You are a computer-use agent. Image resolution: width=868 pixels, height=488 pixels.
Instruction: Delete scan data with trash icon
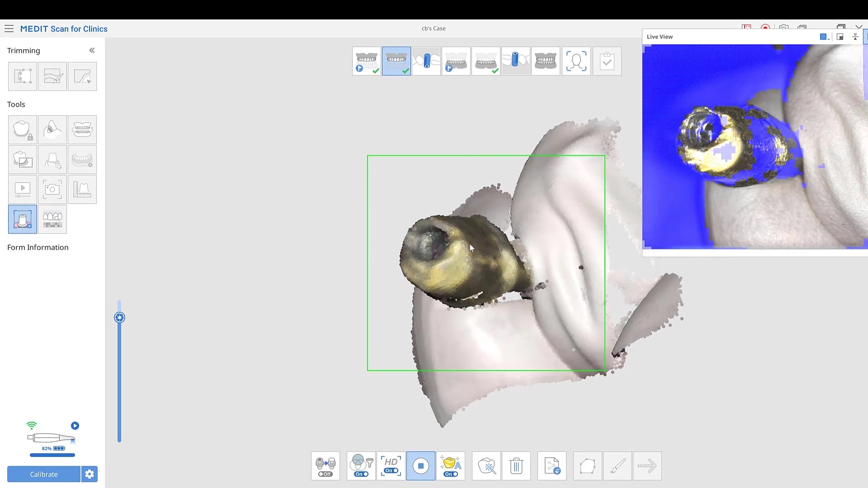pyautogui.click(x=516, y=466)
